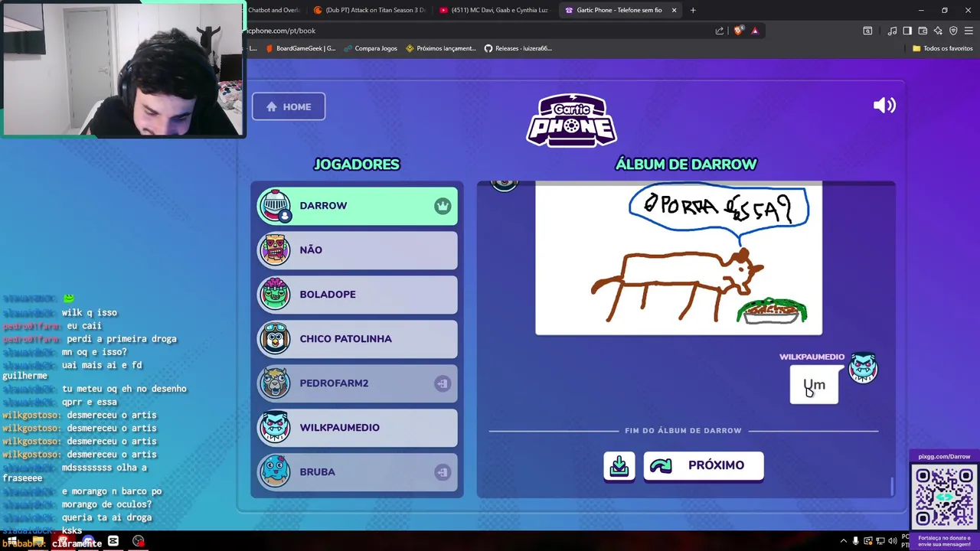Image resolution: width=980 pixels, height=551 pixels.
Task: Click NÃO's tiki avatar
Action: pyautogui.click(x=275, y=250)
